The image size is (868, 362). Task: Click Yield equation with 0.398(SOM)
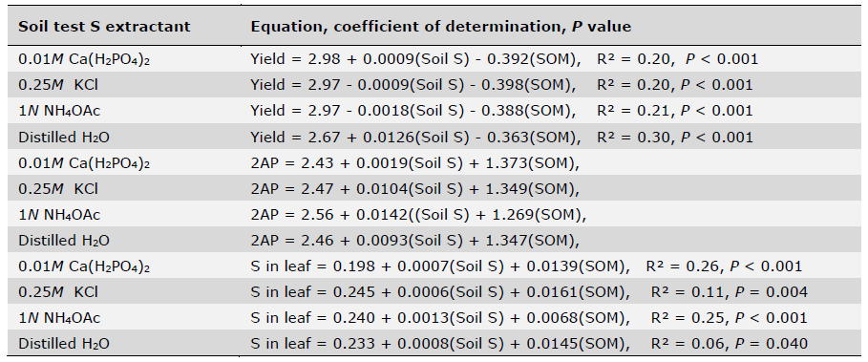click(501, 85)
